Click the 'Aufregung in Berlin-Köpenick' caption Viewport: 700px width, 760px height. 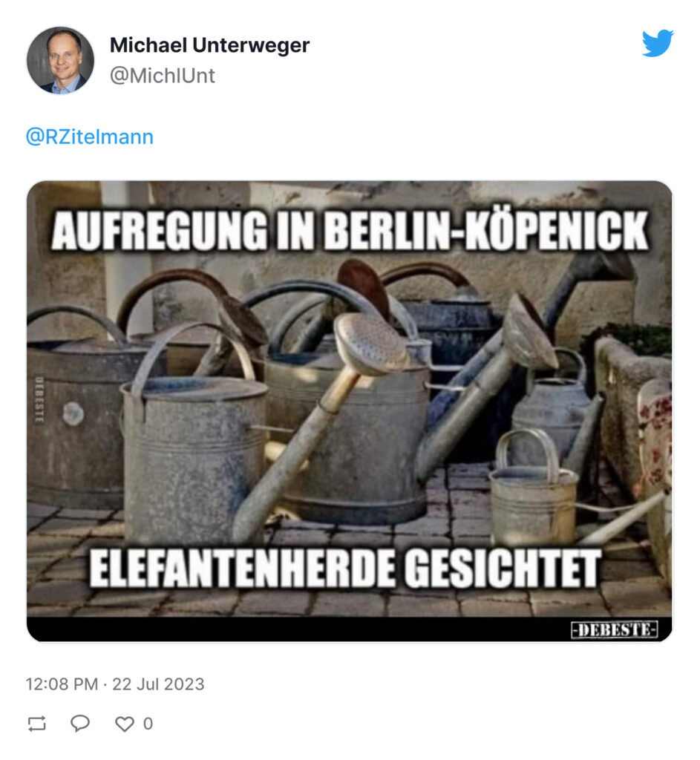[x=349, y=231]
